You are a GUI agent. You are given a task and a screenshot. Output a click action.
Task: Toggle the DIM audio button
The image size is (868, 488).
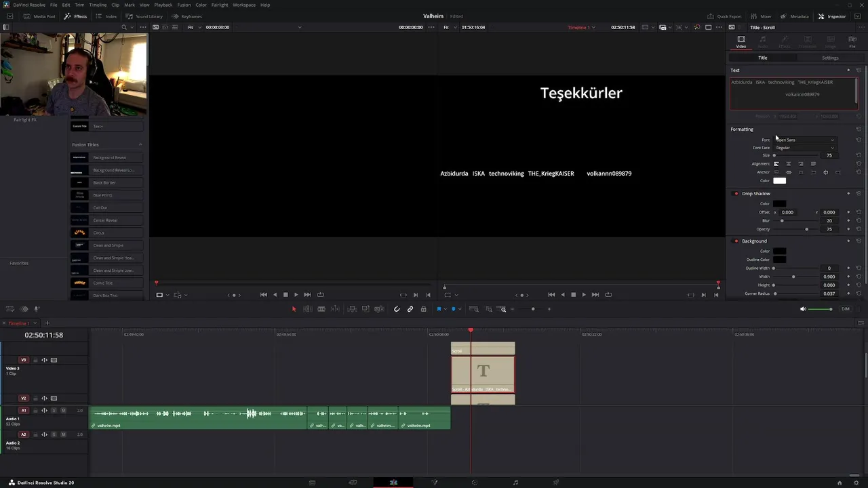coord(846,309)
